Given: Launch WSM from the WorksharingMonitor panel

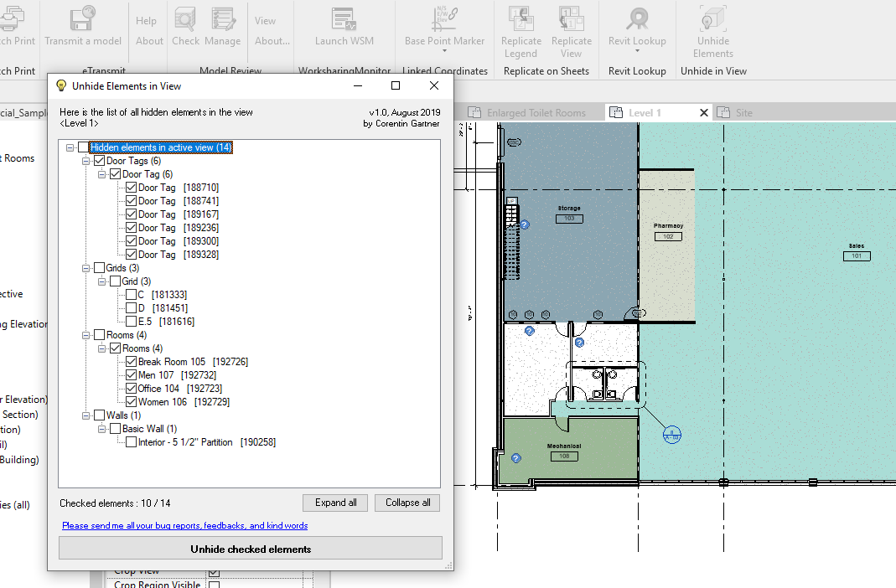Looking at the screenshot, I should [344, 25].
